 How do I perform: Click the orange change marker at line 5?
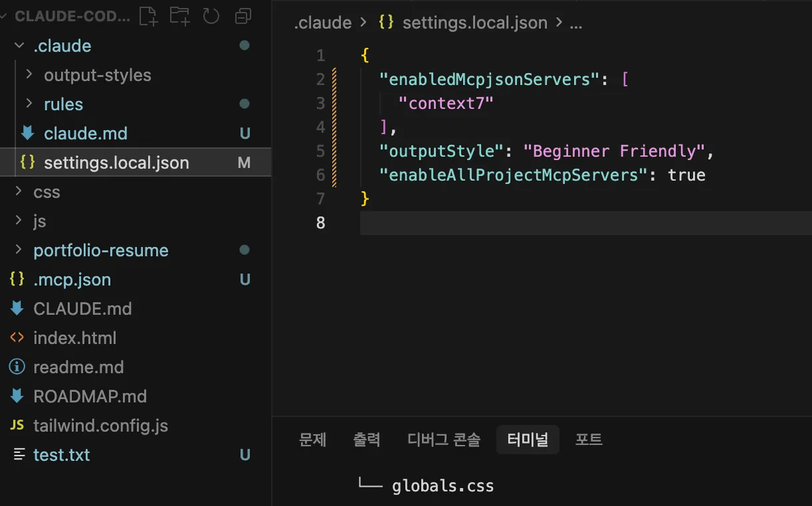pyautogui.click(x=334, y=151)
